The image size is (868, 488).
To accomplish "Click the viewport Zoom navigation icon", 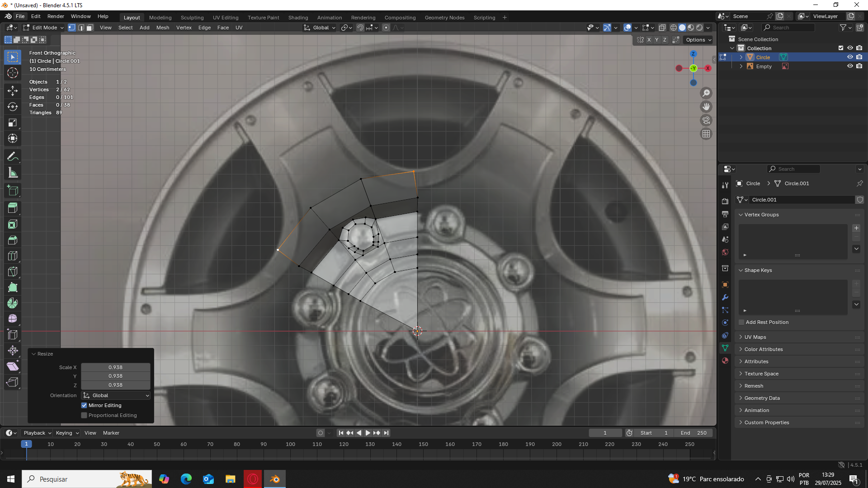I will point(706,93).
